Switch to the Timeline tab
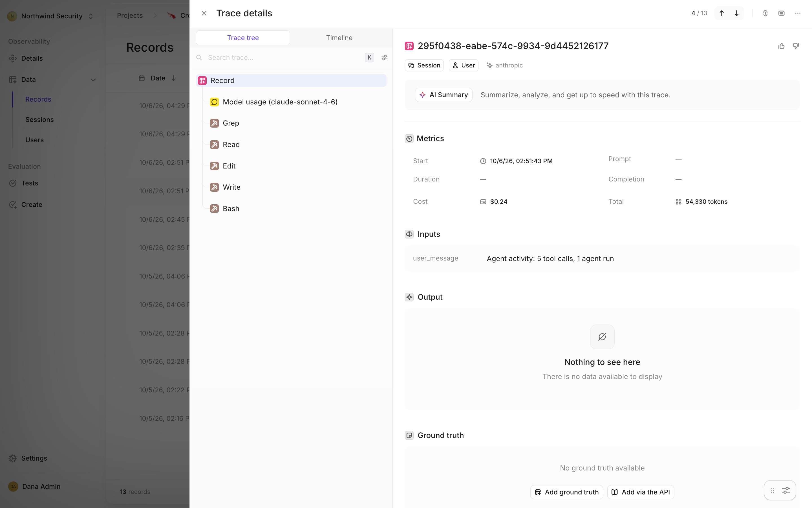Image resolution: width=812 pixels, height=508 pixels. [x=339, y=38]
